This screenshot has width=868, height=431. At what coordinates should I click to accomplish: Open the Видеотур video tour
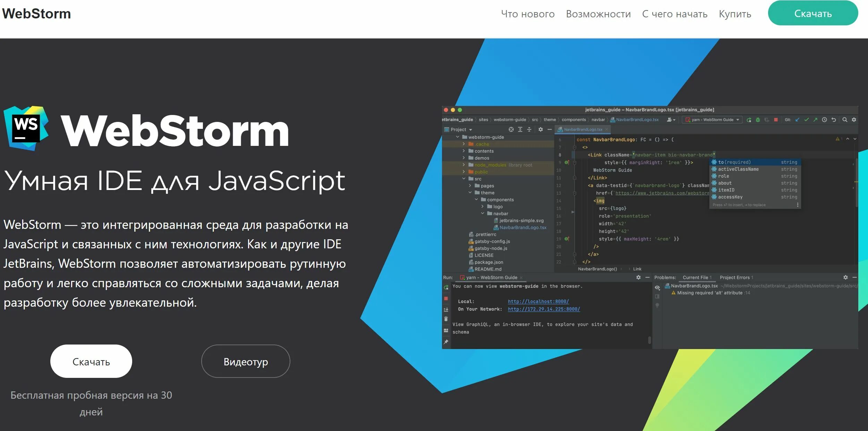246,361
